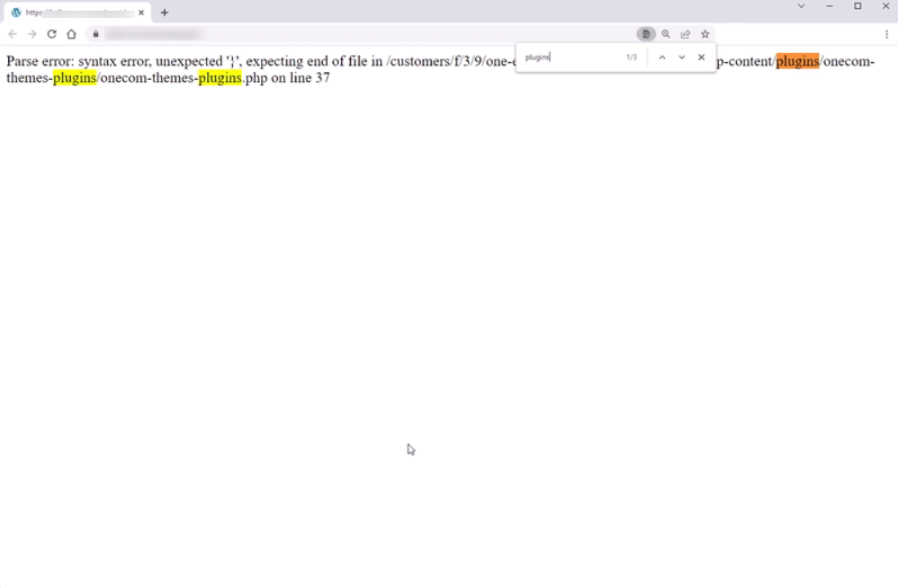Close the WordPress tab

pyautogui.click(x=141, y=13)
